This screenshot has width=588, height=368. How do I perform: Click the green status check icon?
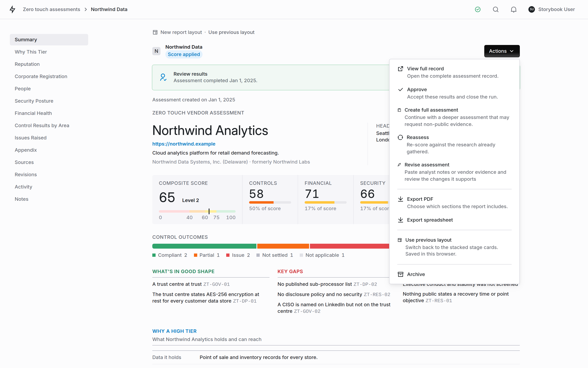(x=478, y=9)
